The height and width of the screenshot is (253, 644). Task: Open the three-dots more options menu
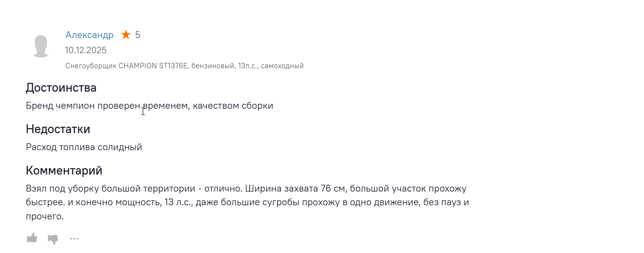[x=74, y=238]
